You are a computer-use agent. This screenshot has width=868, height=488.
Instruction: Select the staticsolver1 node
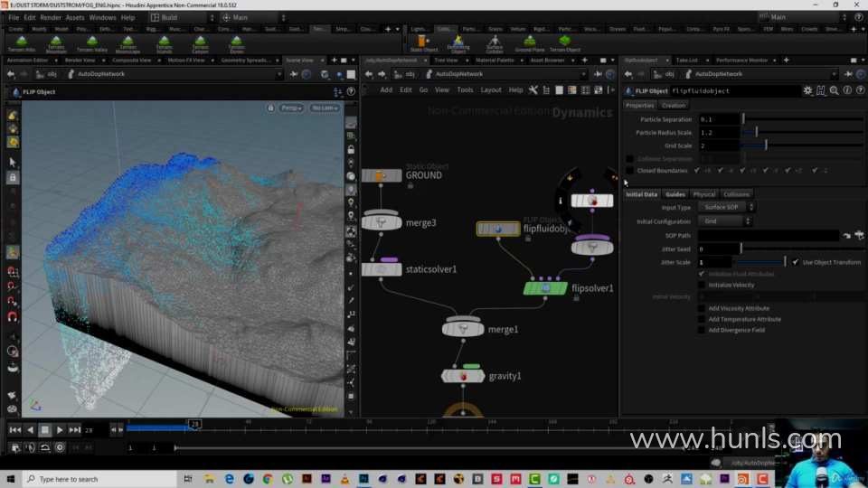[382, 269]
